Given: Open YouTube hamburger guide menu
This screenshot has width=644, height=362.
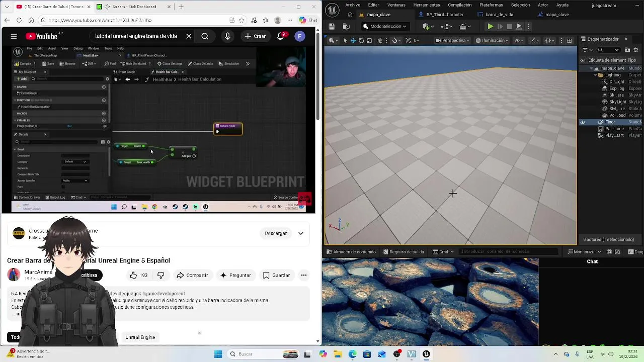Looking at the screenshot, I should coord(14,36).
